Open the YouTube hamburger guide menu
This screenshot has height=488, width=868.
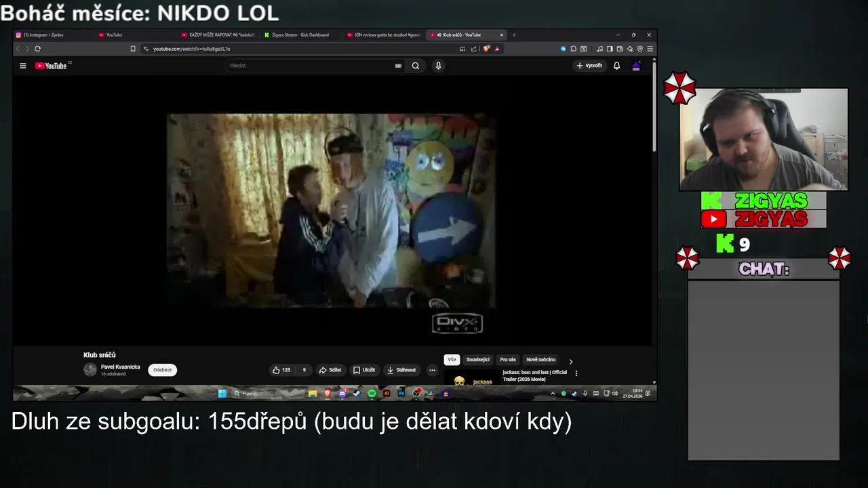[22, 66]
